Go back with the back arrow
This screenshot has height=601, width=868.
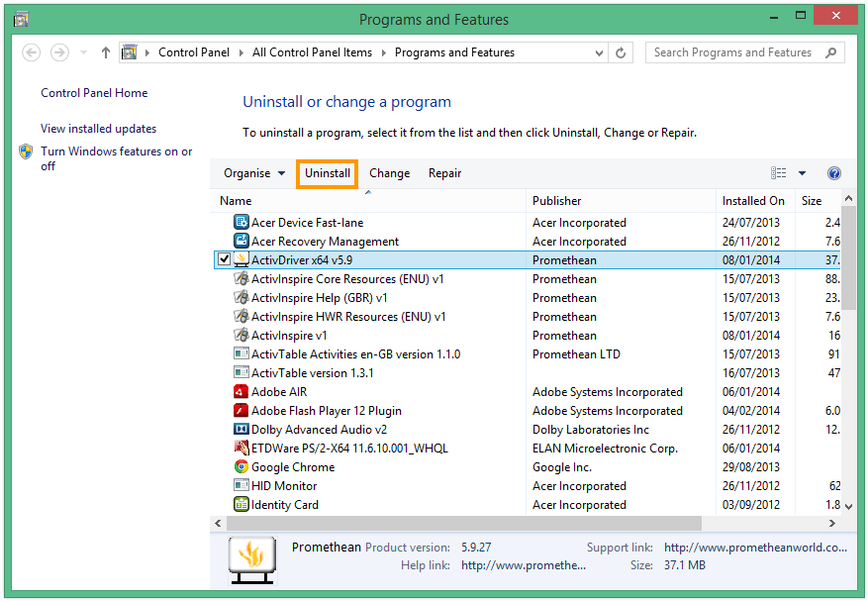tap(31, 52)
